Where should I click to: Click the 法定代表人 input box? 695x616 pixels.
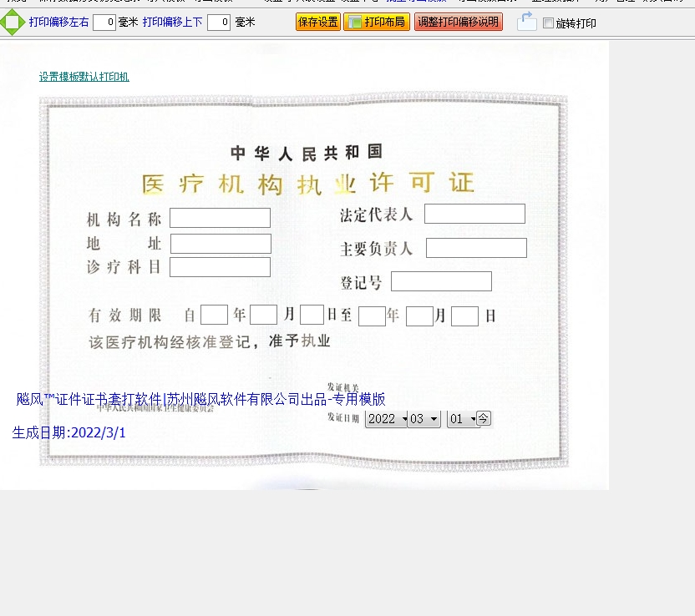(474, 214)
